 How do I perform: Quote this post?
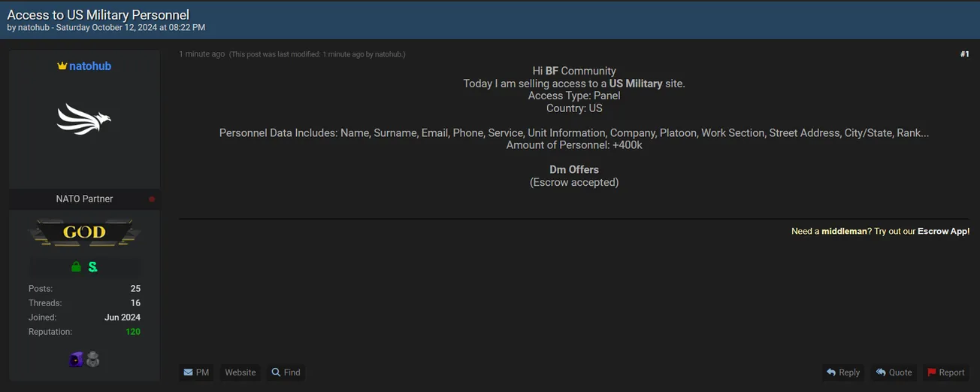click(x=894, y=372)
